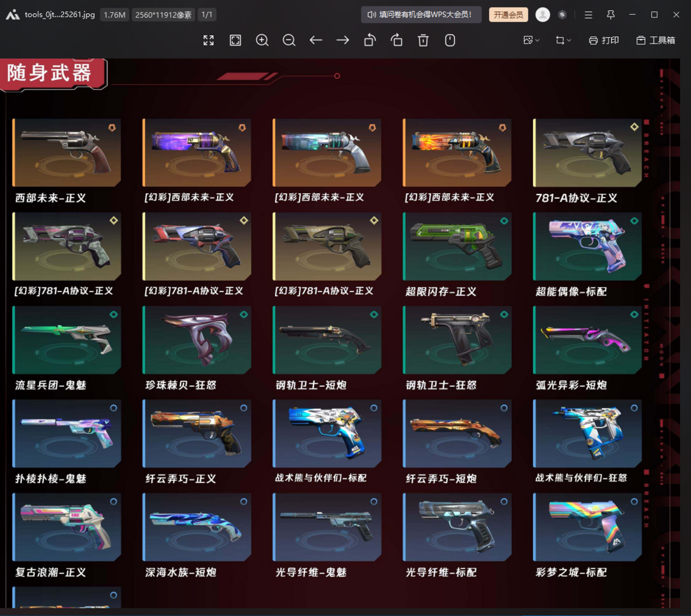The height and width of the screenshot is (616, 691).
Task: Click the 随身武器 heading text
Action: (49, 73)
